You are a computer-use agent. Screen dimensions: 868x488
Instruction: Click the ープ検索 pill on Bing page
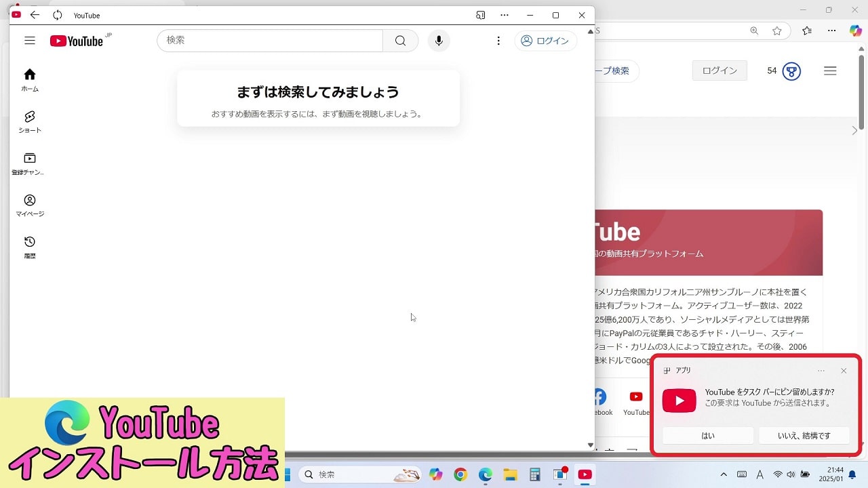[x=616, y=70]
